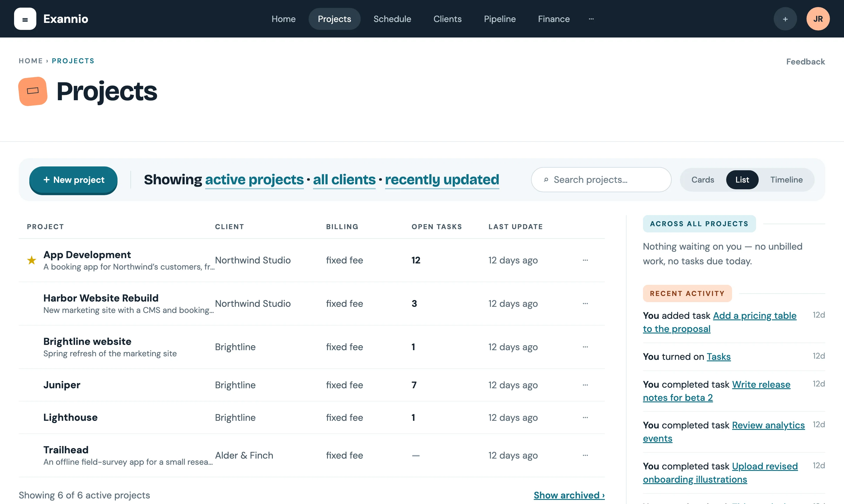The image size is (844, 504).
Task: Switch to Cards view
Action: [702, 180]
